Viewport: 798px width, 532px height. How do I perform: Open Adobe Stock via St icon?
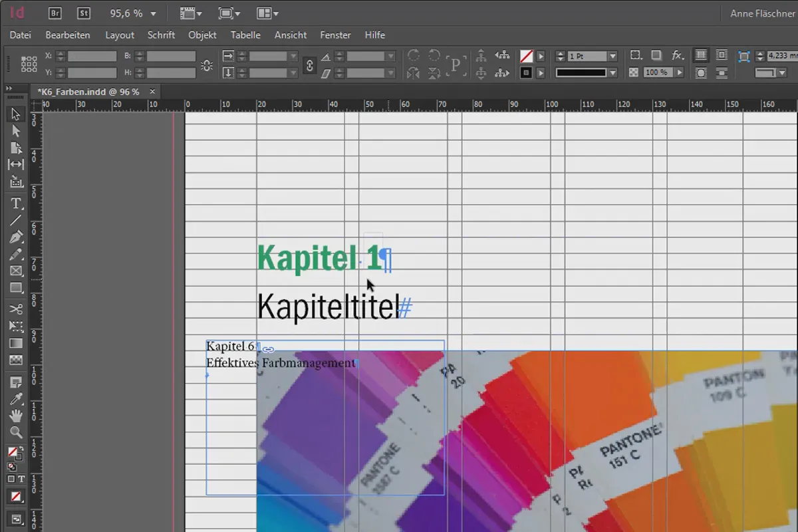(x=83, y=13)
